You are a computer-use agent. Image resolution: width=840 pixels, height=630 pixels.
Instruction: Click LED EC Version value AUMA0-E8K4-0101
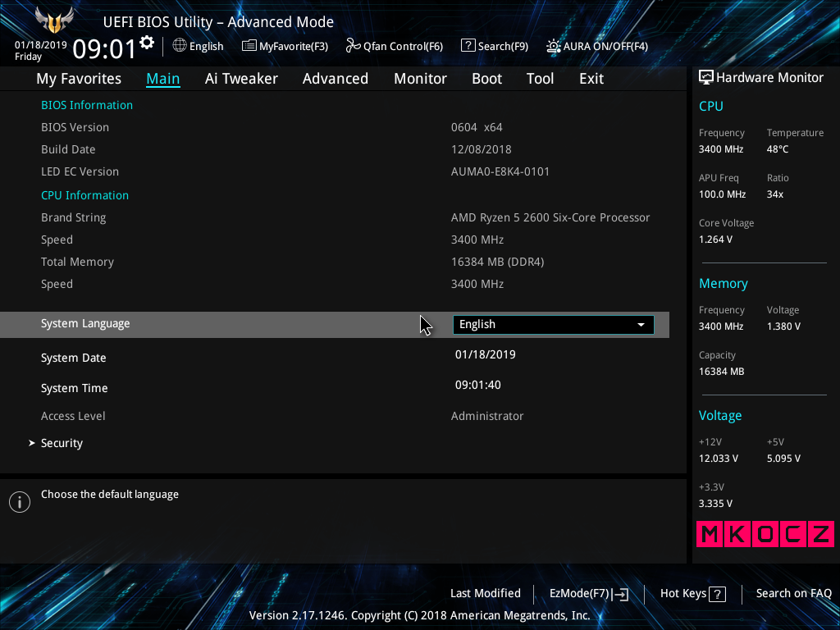tap(500, 172)
